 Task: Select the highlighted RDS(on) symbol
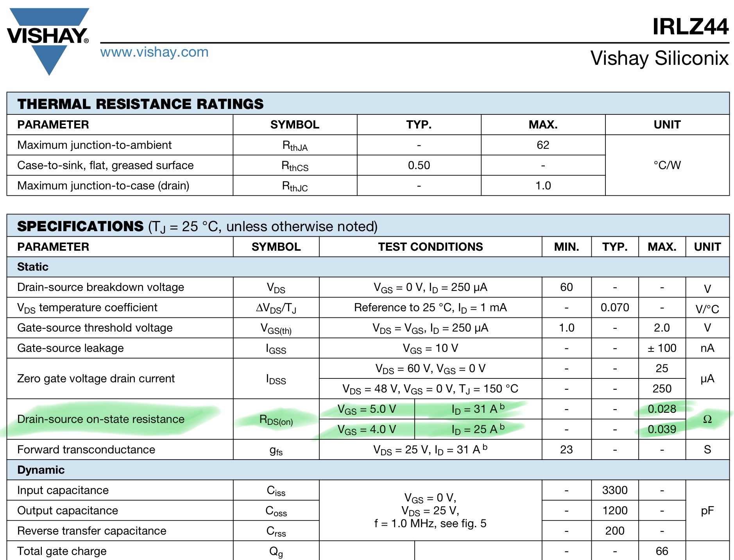pos(276,420)
